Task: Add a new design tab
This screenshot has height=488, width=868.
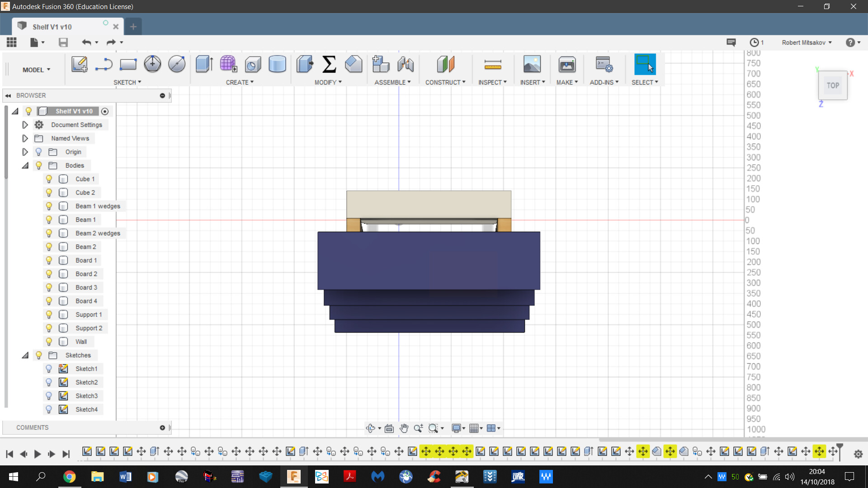Action: (133, 27)
